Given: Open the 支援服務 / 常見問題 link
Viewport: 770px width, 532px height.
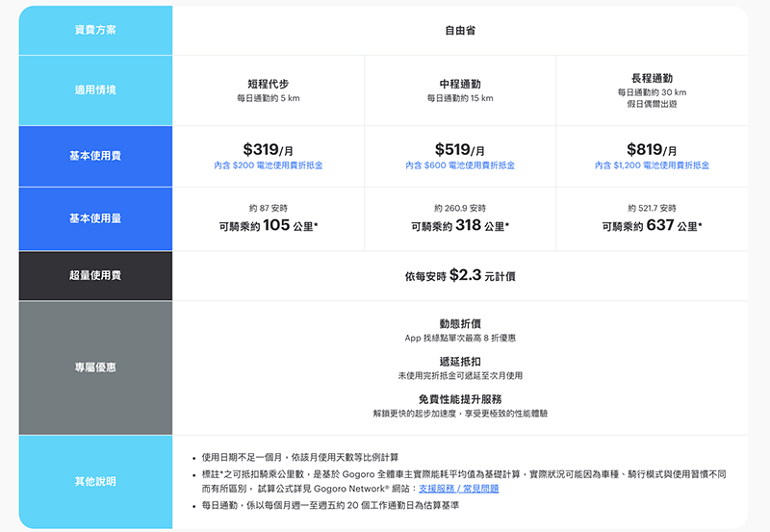Looking at the screenshot, I should pyautogui.click(x=458, y=489).
